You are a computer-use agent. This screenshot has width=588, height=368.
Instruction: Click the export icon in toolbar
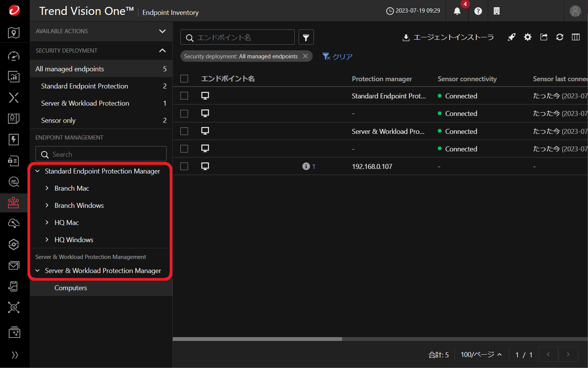click(544, 37)
